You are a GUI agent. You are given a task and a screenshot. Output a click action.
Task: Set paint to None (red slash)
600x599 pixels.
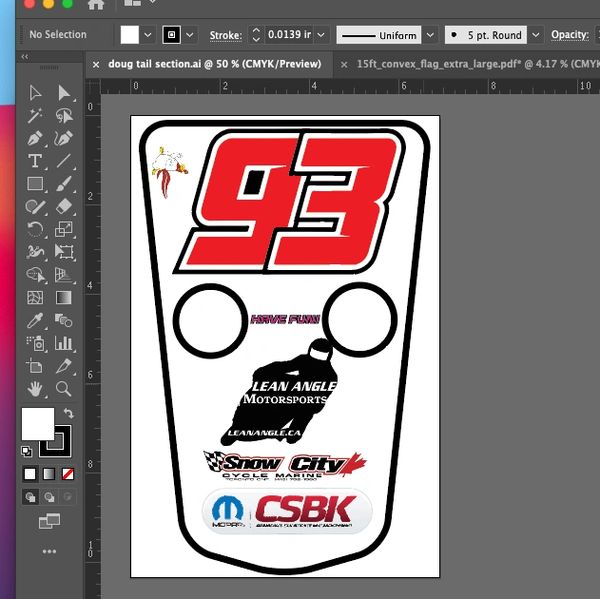pos(68,473)
